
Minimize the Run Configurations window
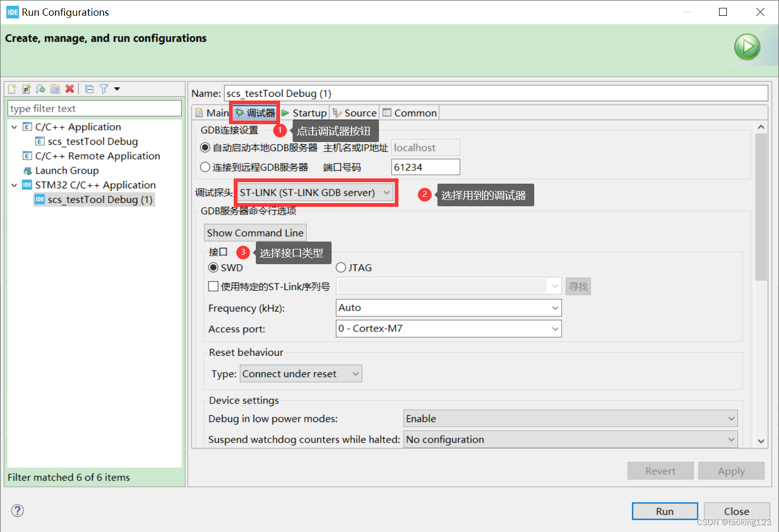686,12
